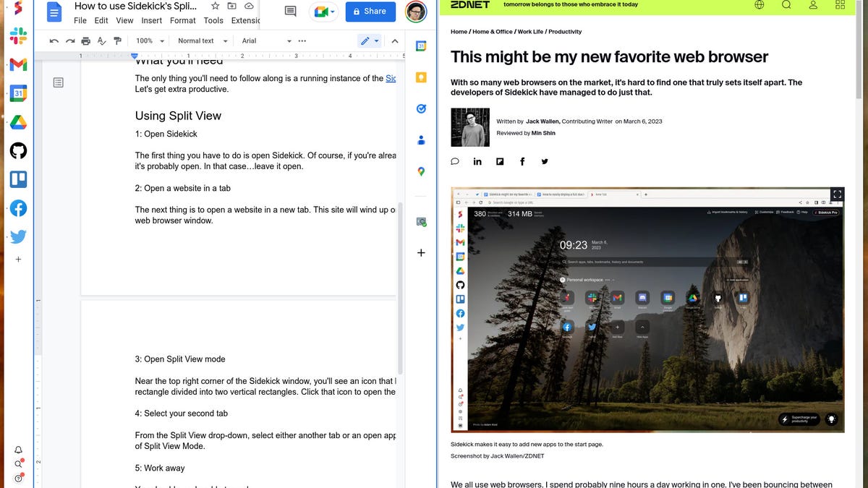Star the Sidekick Split View document
Viewport: 868px width, 488px height.
tap(215, 5)
